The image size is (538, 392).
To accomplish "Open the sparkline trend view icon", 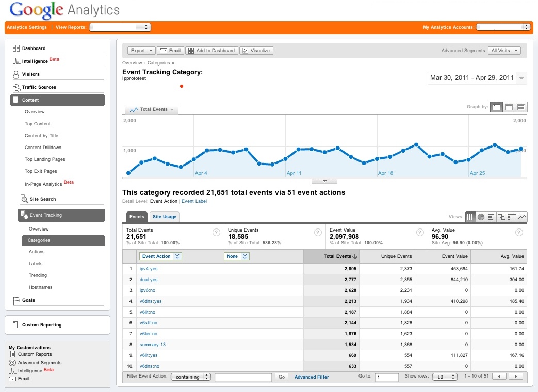I will pos(521,217).
